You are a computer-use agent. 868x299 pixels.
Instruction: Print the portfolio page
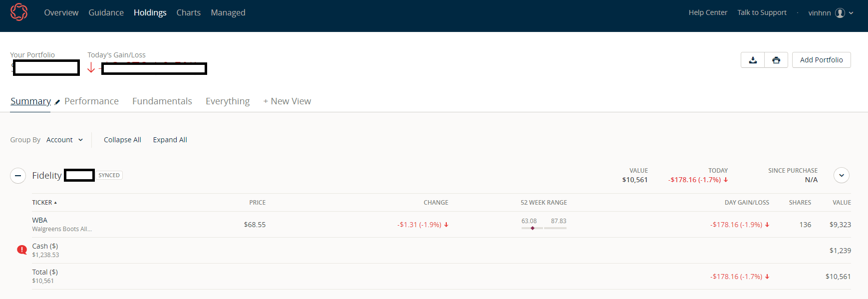(776, 60)
